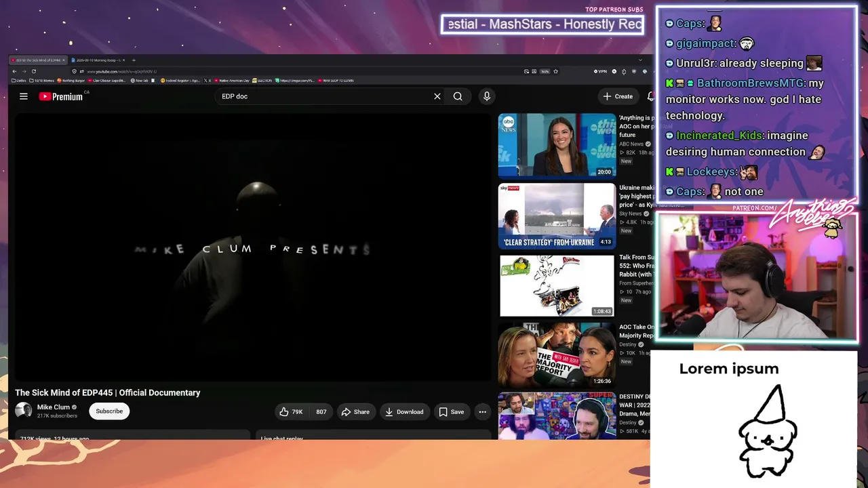Share the EDP445 documentary video
The height and width of the screenshot is (488, 868).
[x=355, y=411]
